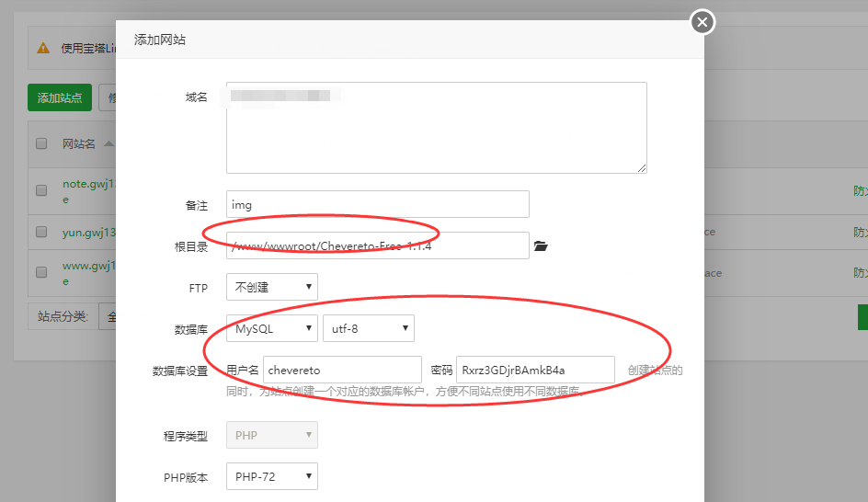Open the utf-8 encoding dropdown
The image size is (868, 502).
tap(369, 328)
